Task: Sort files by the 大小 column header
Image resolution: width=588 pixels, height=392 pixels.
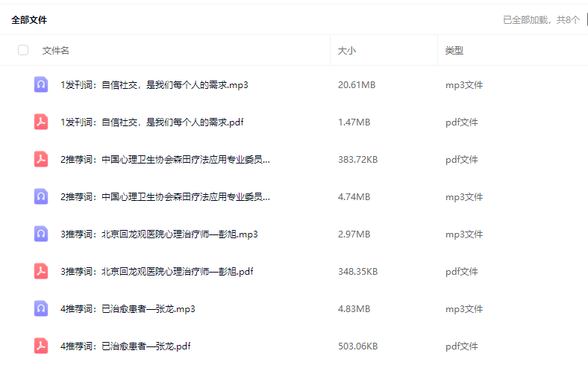Action: click(x=347, y=50)
